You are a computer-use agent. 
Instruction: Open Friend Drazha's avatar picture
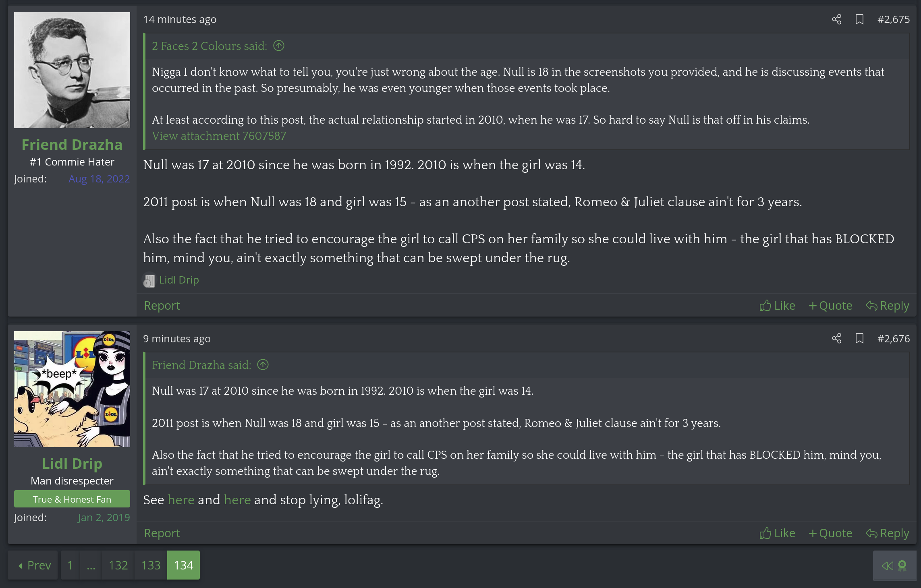pos(72,70)
